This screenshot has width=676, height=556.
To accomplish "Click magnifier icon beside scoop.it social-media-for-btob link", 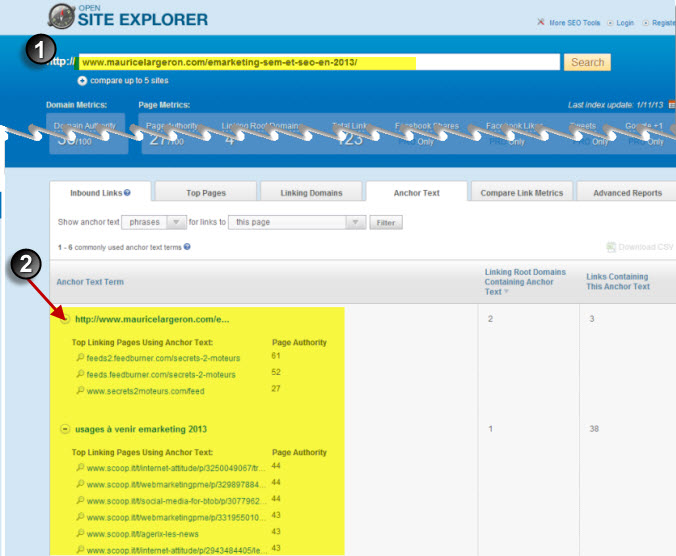I will point(80,500).
